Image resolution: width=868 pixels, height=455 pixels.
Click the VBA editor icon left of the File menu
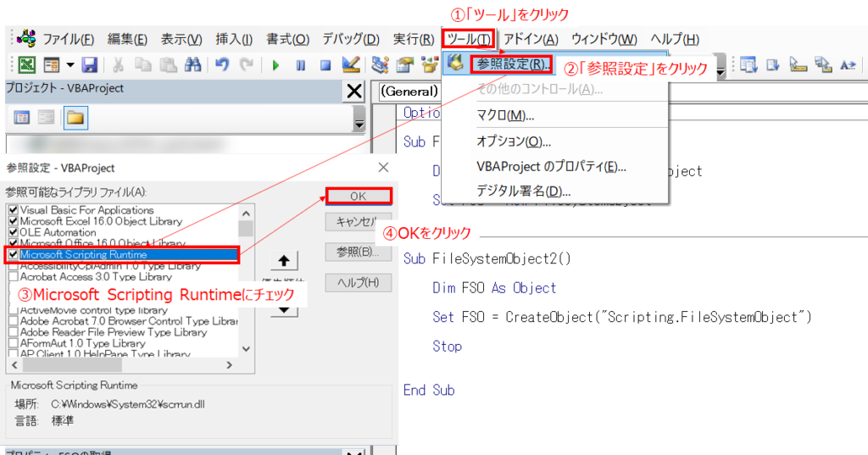[26, 39]
